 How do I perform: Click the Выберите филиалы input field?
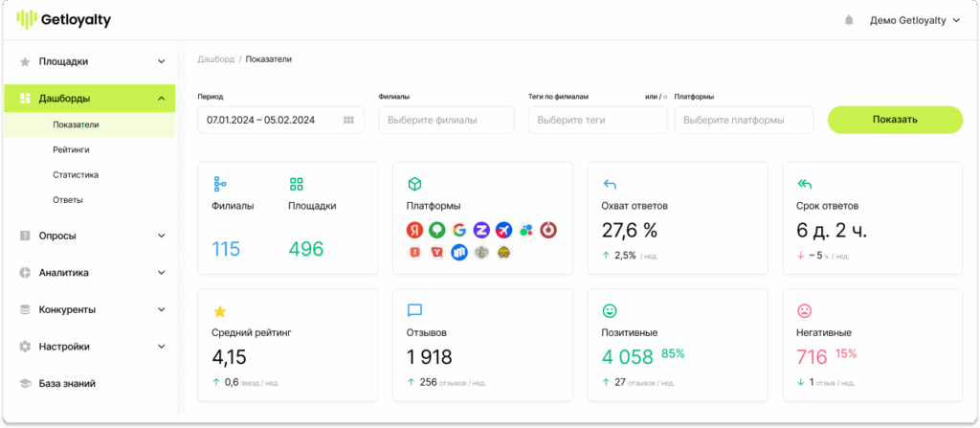pyautogui.click(x=446, y=121)
